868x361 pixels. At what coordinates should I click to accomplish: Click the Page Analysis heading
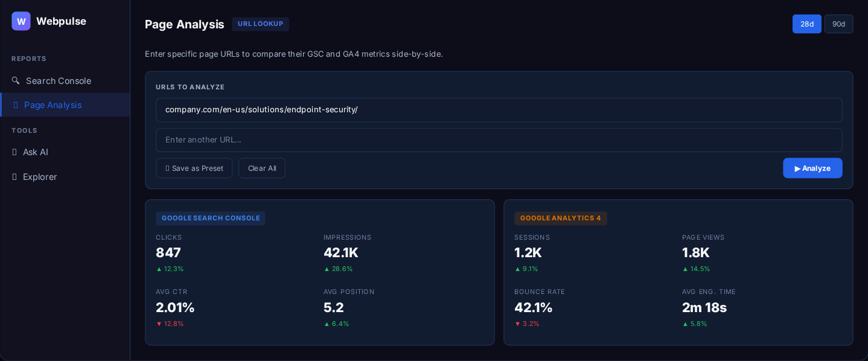pos(184,24)
